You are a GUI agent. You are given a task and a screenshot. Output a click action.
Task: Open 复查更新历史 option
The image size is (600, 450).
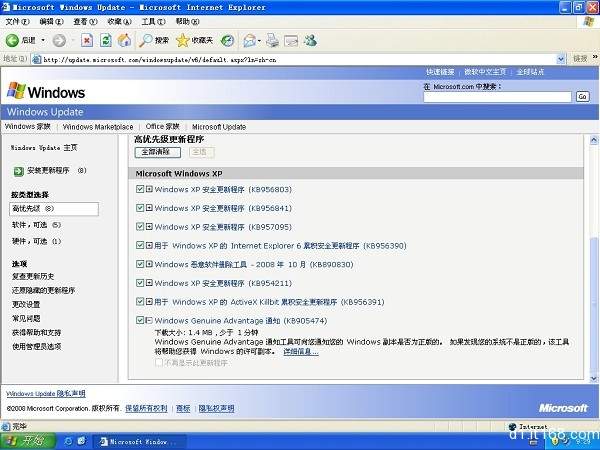click(33, 276)
